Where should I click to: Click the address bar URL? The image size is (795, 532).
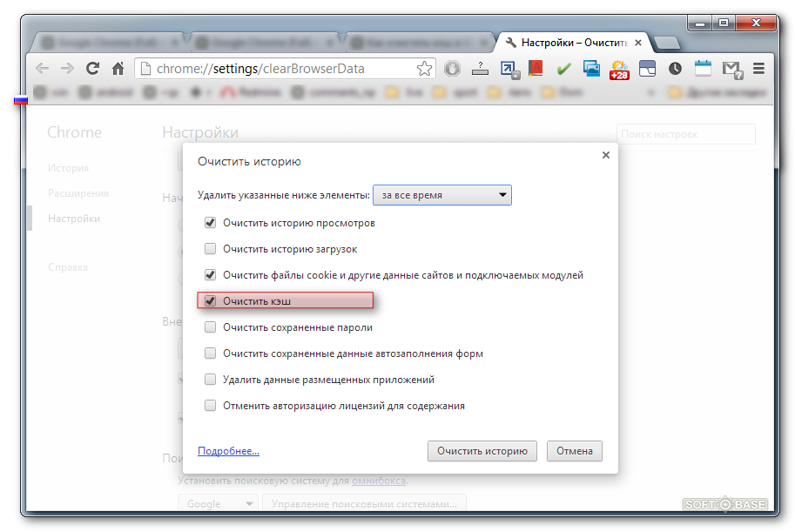pos(260,69)
